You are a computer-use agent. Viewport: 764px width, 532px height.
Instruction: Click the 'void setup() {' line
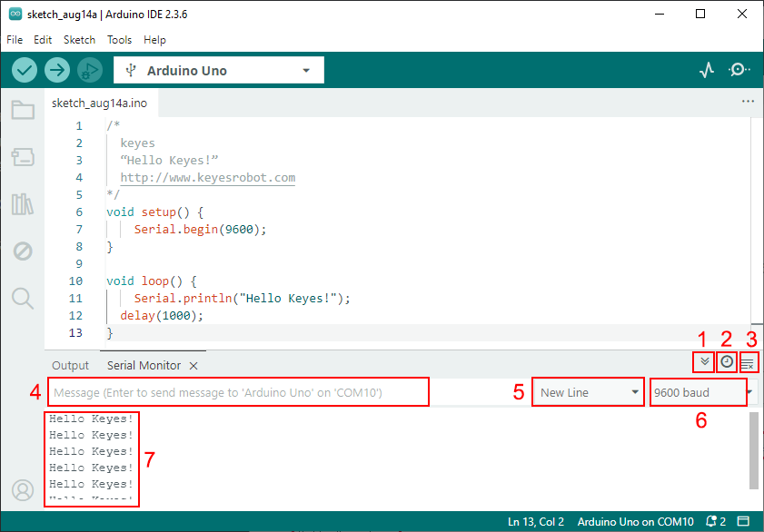[155, 212]
